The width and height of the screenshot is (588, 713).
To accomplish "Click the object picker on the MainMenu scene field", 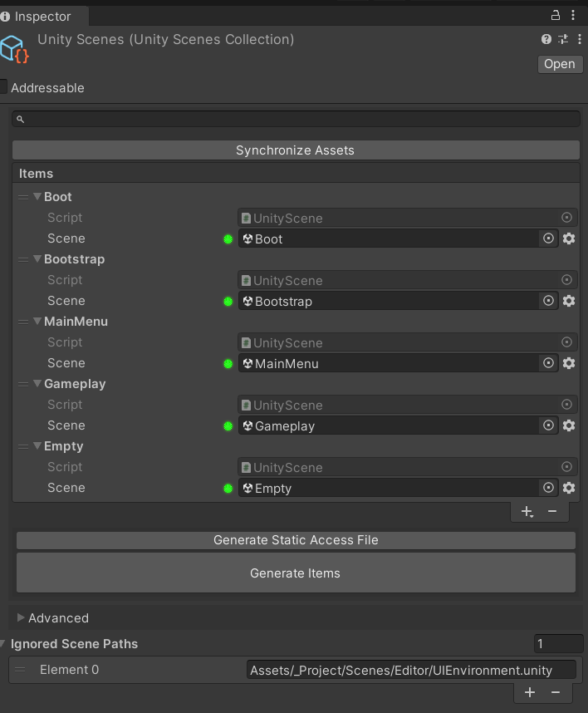I will (x=548, y=363).
